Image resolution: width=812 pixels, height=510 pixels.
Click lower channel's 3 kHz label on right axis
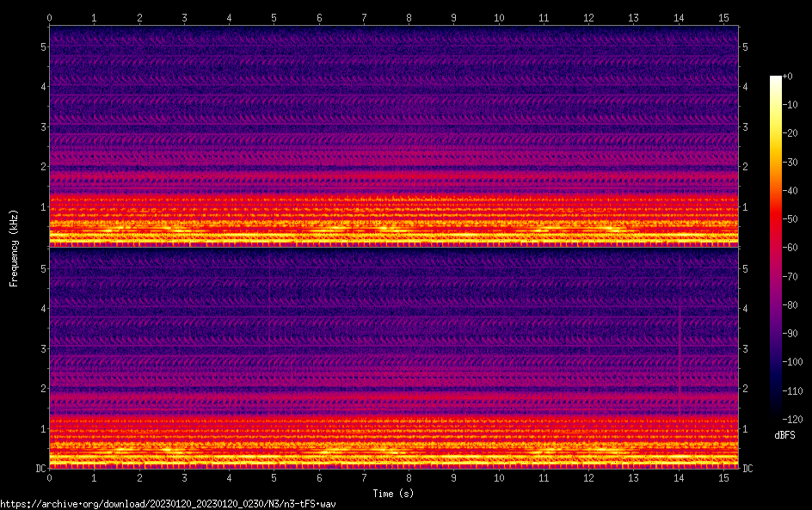(x=745, y=348)
